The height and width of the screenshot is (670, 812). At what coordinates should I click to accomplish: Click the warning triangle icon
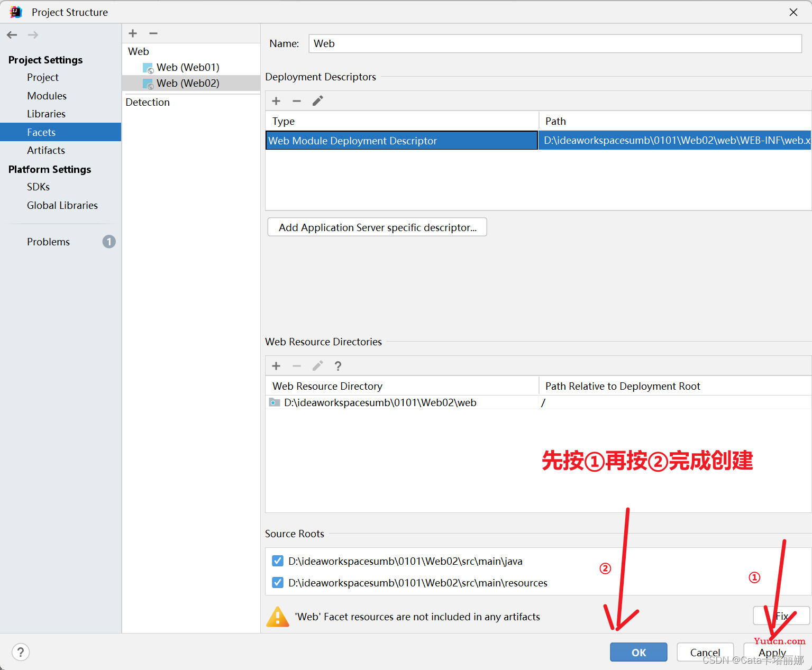278,617
